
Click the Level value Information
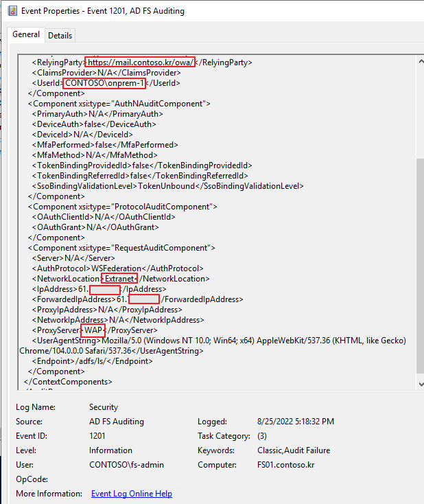tap(110, 450)
